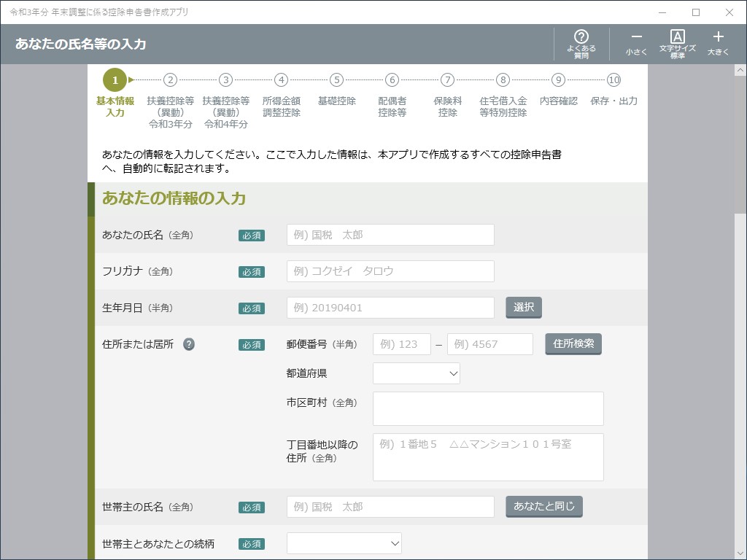The height and width of the screenshot is (560, 747).
Task: Click the green step ① 基本情報入力 icon
Action: coord(115,80)
